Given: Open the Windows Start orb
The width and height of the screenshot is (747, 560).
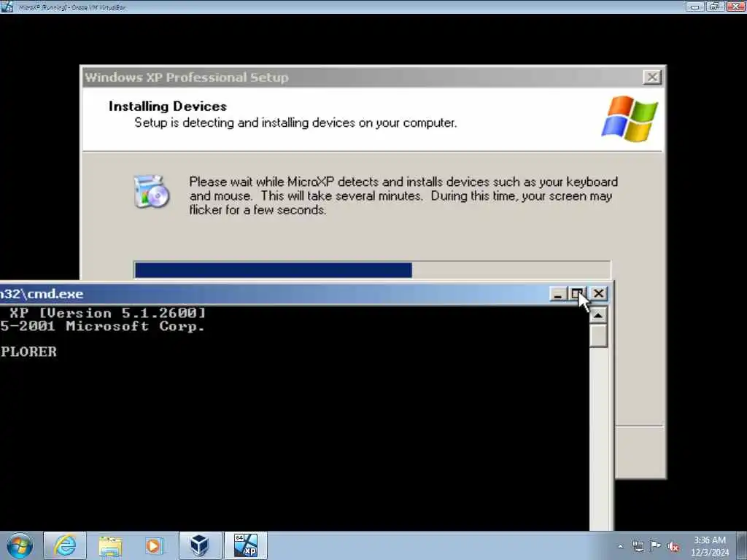Looking at the screenshot, I should point(20,545).
